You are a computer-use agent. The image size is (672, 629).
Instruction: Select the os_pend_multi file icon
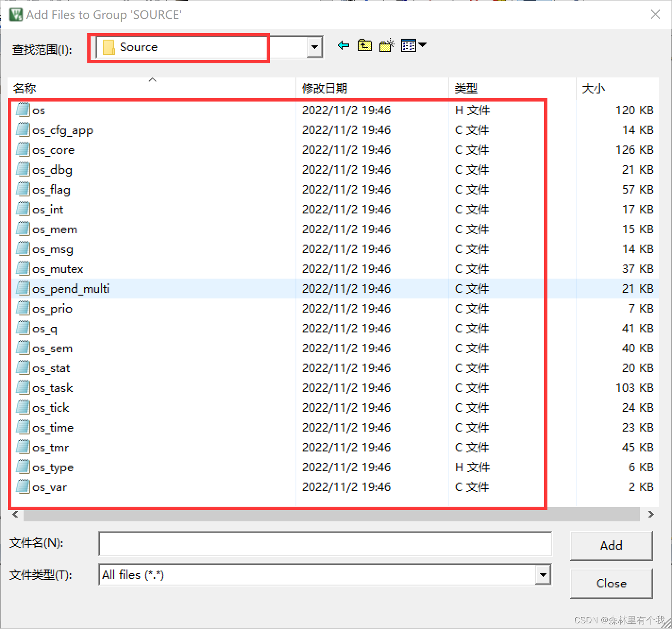23,288
